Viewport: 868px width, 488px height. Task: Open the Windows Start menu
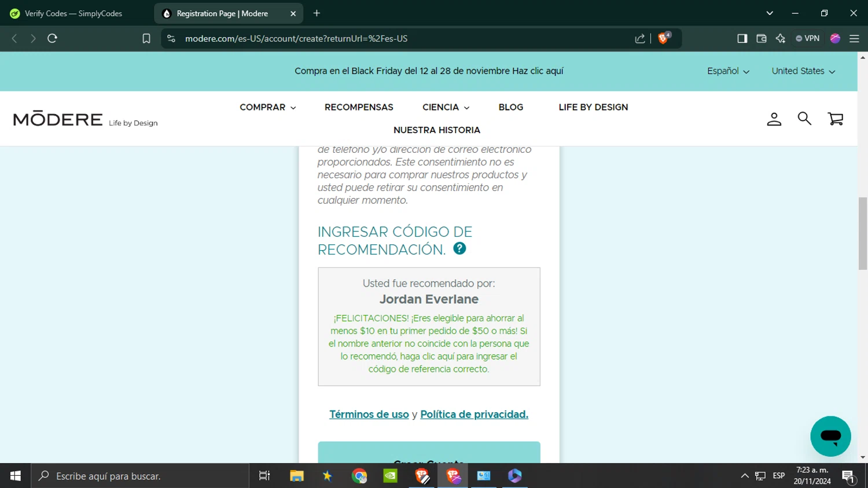click(16, 476)
